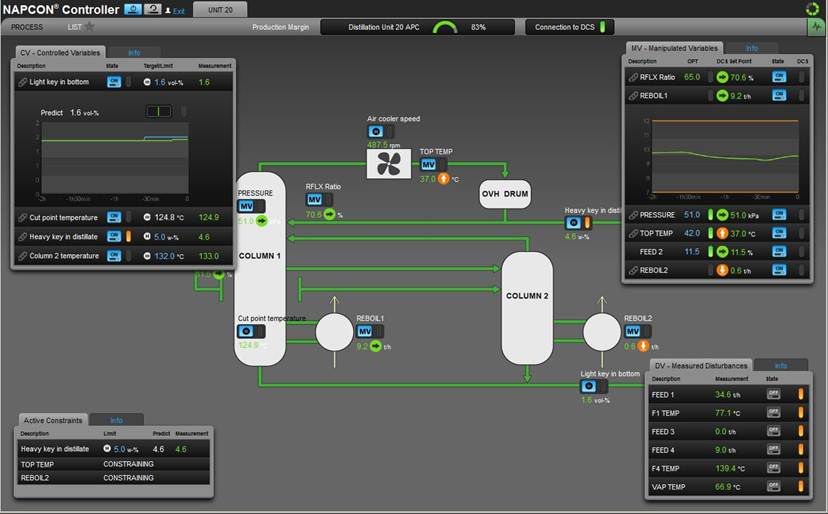Click the MV button under REBOIL1 in diagram
The image size is (828, 514).
coord(365,331)
